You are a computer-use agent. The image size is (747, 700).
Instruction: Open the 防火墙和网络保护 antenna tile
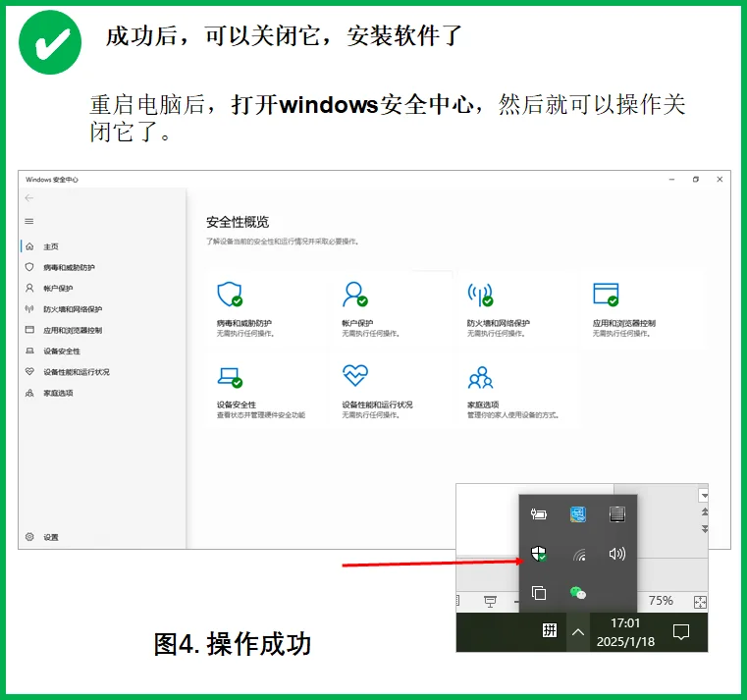pyautogui.click(x=518, y=309)
